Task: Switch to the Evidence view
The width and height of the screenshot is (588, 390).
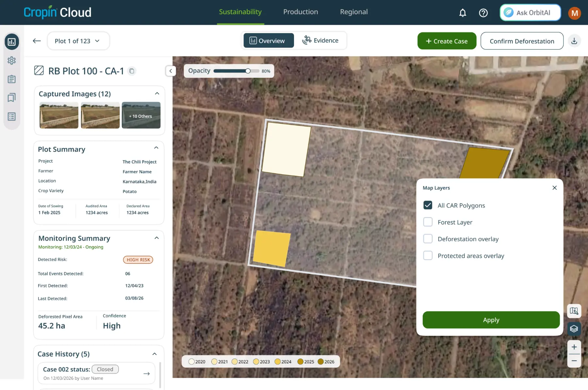Action: 320,40
